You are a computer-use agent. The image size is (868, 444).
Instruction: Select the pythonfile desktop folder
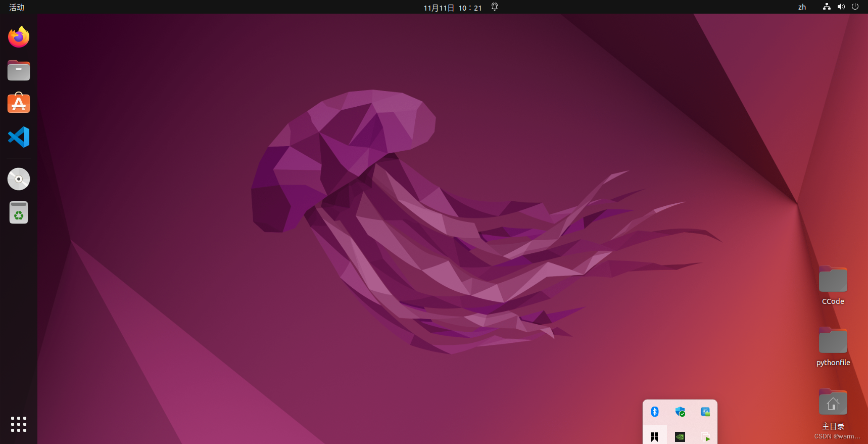833,340
